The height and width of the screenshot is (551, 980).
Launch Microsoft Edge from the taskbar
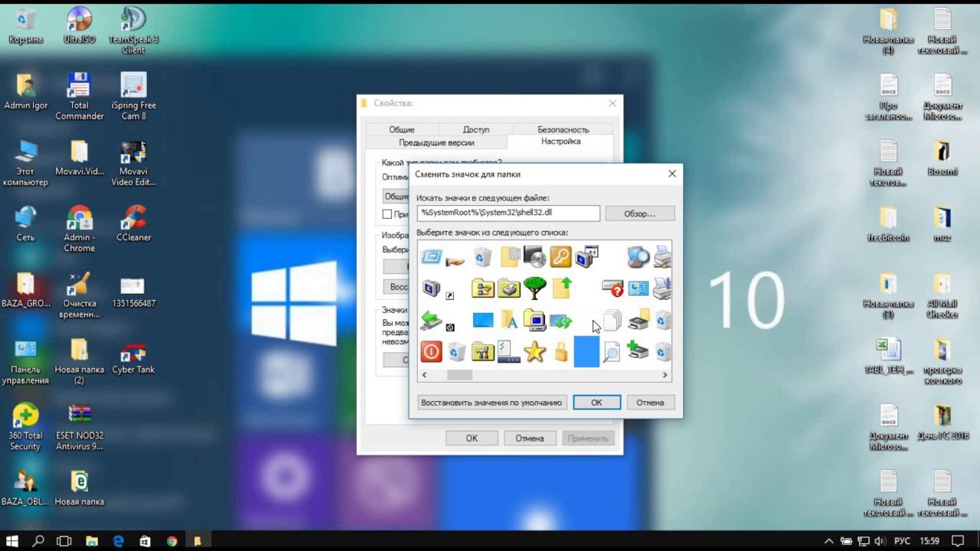tap(119, 541)
